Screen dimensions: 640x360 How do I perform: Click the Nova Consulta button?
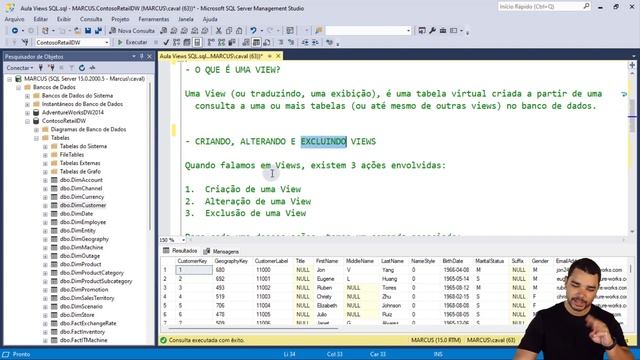click(x=132, y=31)
